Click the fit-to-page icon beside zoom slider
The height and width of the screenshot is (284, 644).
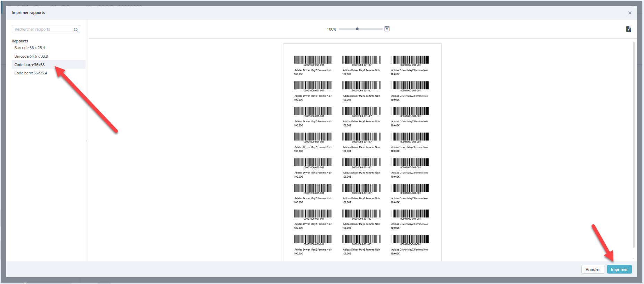(387, 29)
